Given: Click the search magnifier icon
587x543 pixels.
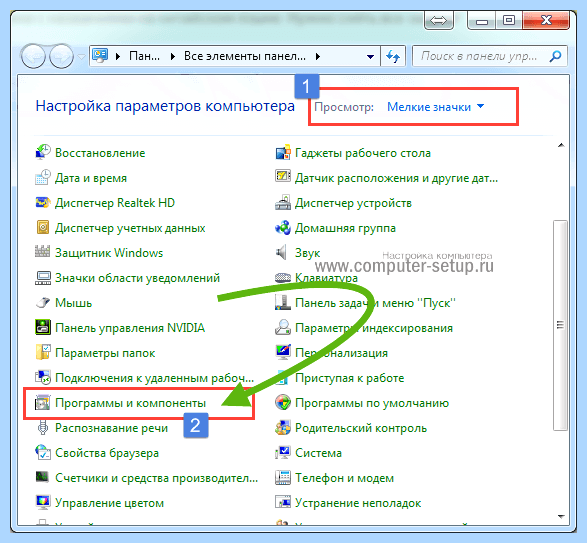Looking at the screenshot, I should tap(555, 56).
